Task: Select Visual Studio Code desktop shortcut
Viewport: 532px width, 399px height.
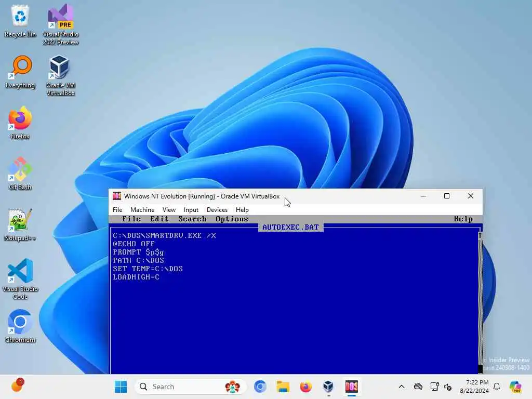Action: pyautogui.click(x=20, y=279)
